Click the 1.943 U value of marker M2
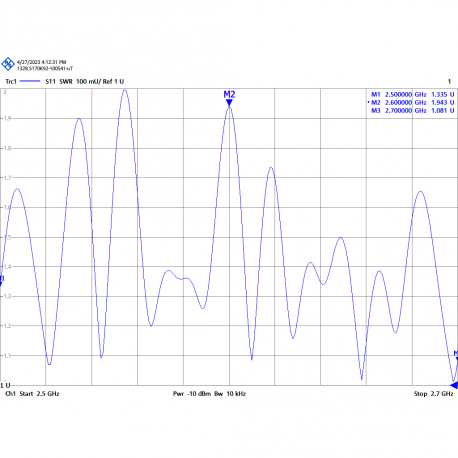This screenshot has height=458, width=458. pyautogui.click(x=443, y=103)
